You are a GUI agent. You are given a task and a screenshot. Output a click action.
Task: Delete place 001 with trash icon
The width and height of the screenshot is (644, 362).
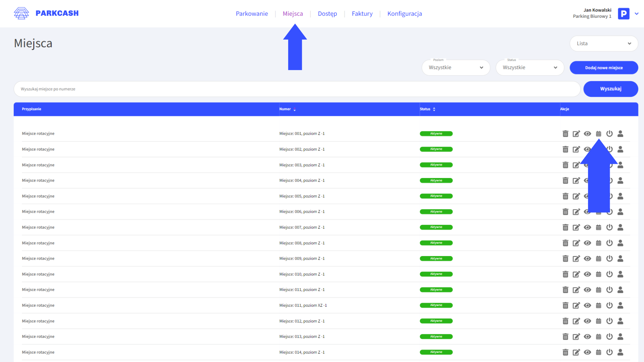point(565,134)
